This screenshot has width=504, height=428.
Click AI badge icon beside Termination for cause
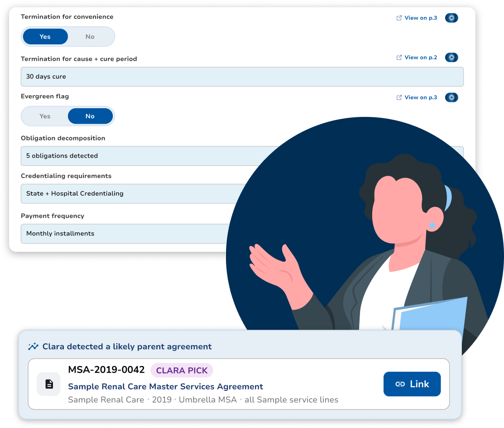click(451, 58)
